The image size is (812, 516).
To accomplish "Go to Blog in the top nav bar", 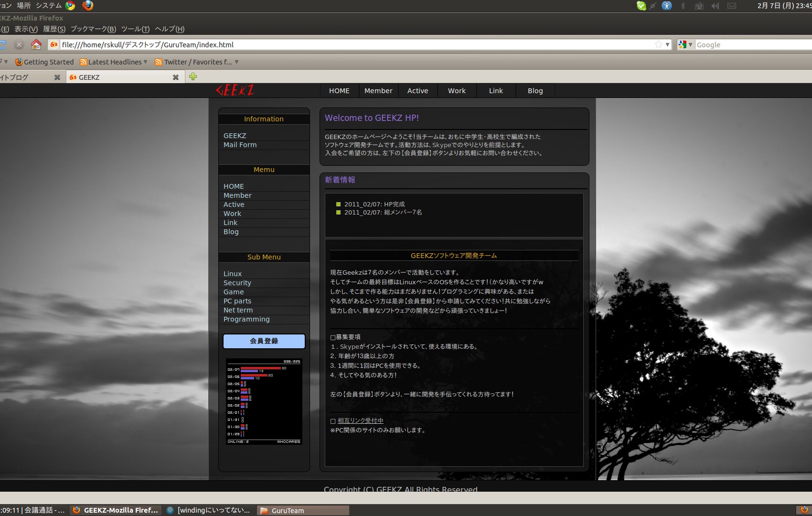I will [535, 91].
